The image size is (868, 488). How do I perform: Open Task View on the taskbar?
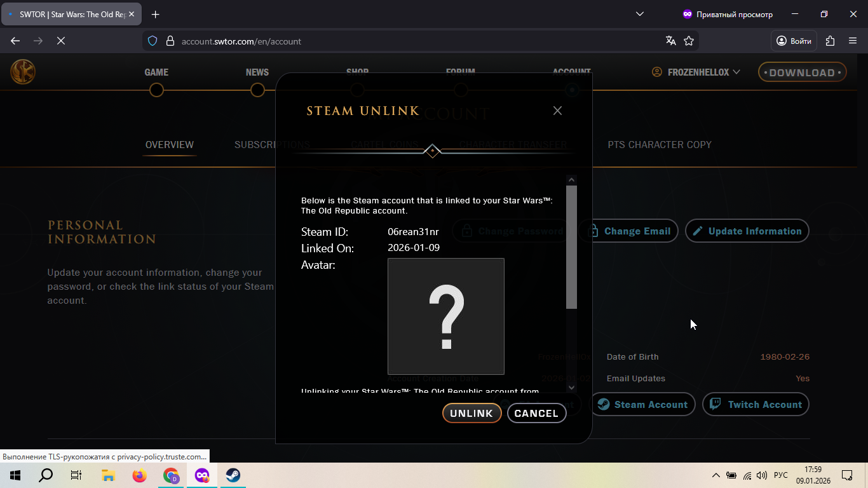[x=76, y=475]
